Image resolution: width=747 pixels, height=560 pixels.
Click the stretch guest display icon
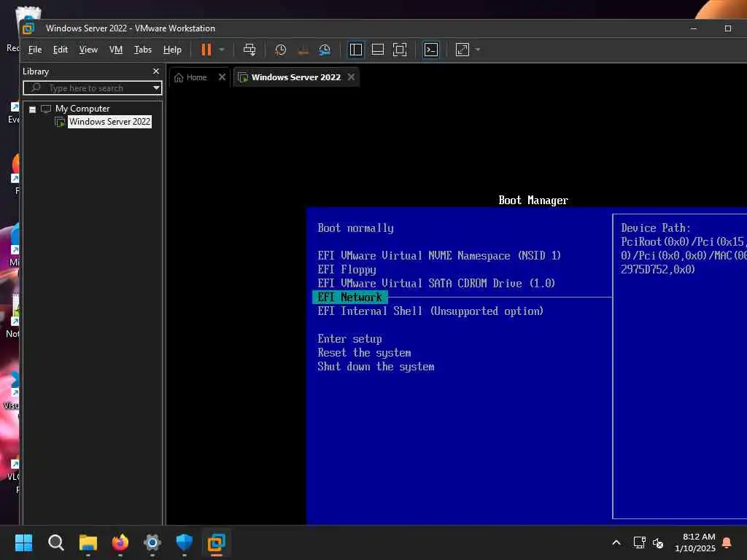pyautogui.click(x=462, y=50)
